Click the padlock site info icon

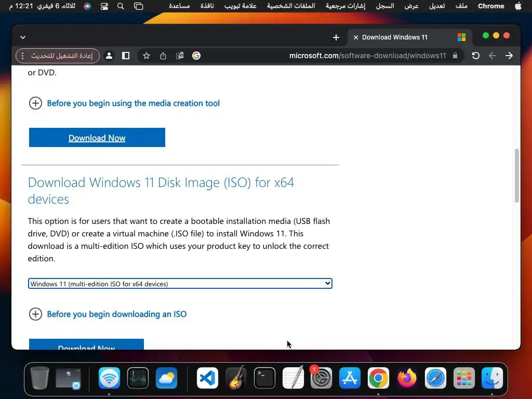[455, 56]
